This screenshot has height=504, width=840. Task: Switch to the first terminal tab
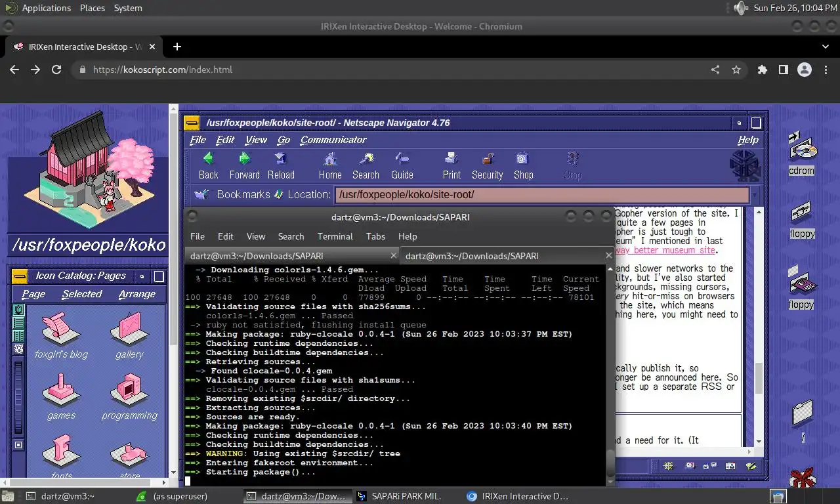coord(293,256)
